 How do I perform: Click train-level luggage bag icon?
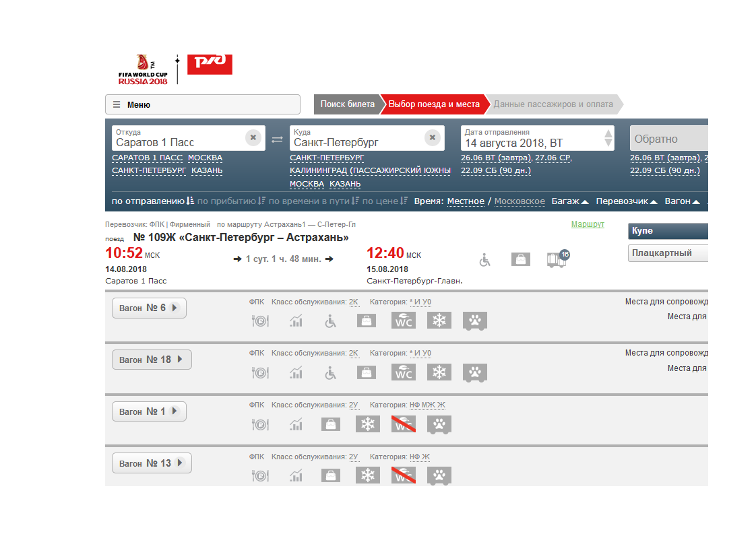click(521, 259)
